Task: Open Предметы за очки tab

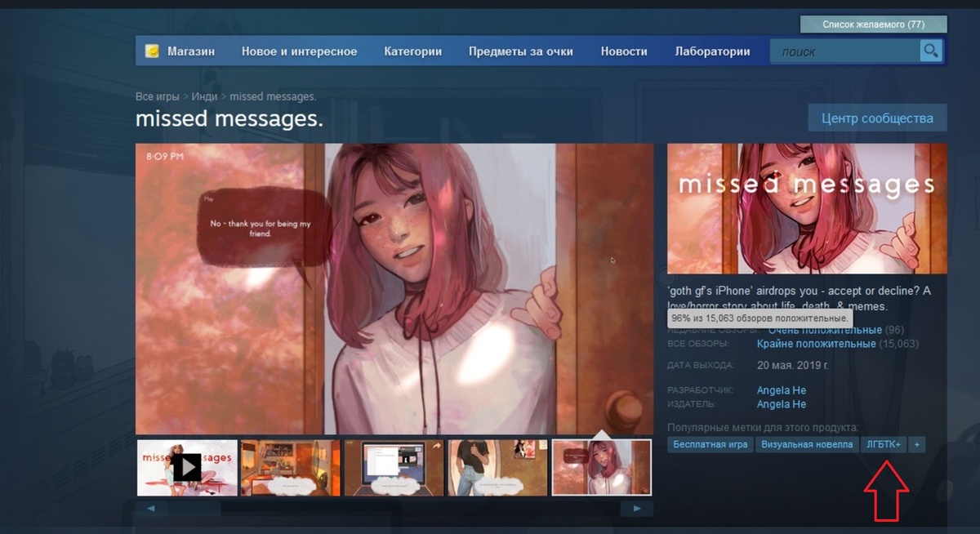Action: (x=520, y=51)
